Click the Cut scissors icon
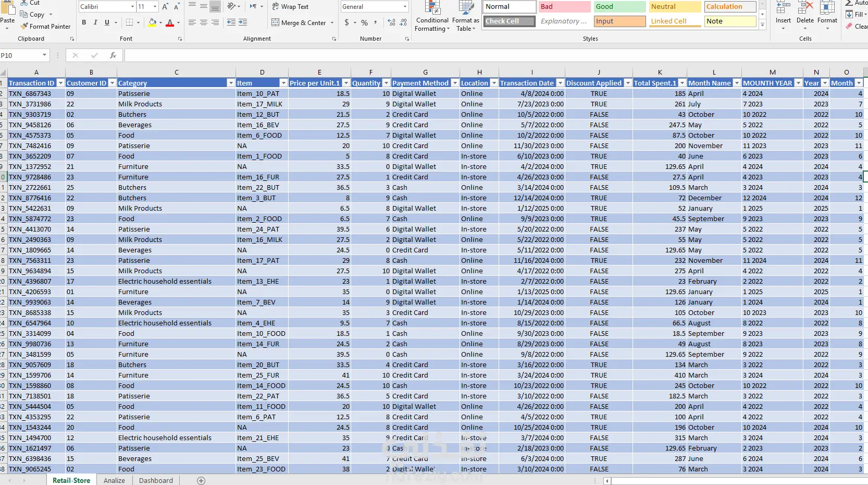 [24, 3]
